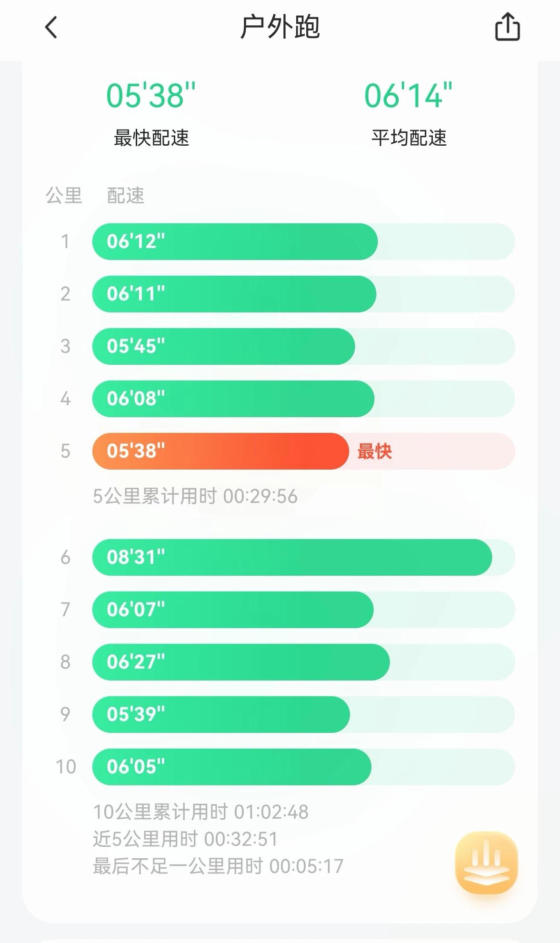Select the 户外跑 page title
The height and width of the screenshot is (943, 560).
pyautogui.click(x=280, y=27)
